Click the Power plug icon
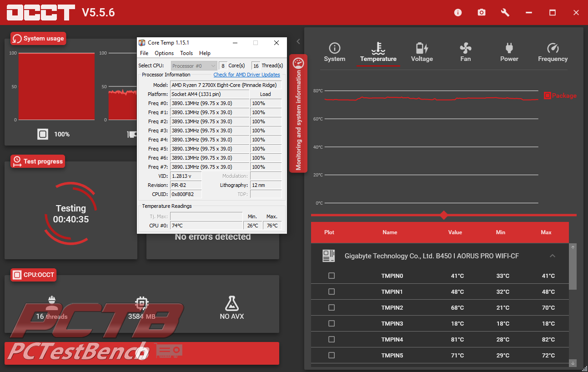 coord(509,48)
